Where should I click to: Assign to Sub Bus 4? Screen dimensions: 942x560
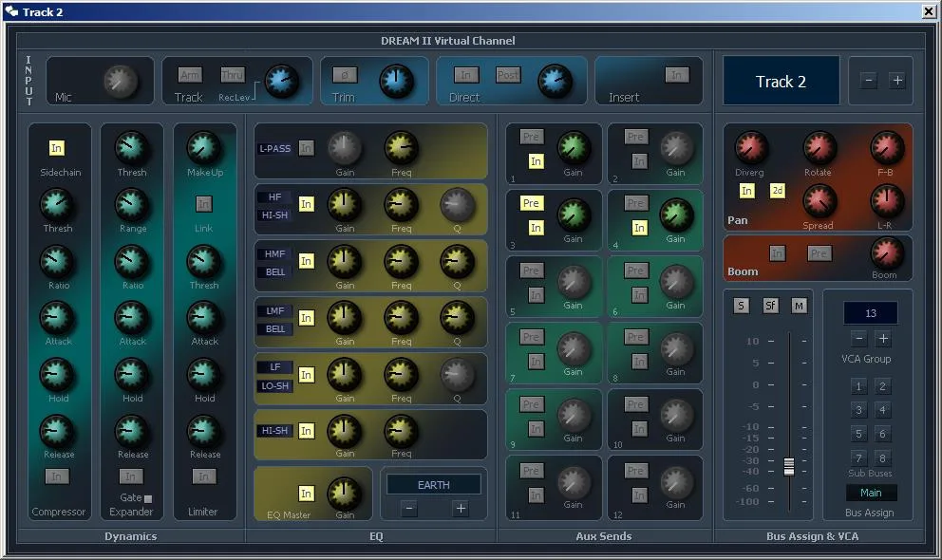(882, 410)
